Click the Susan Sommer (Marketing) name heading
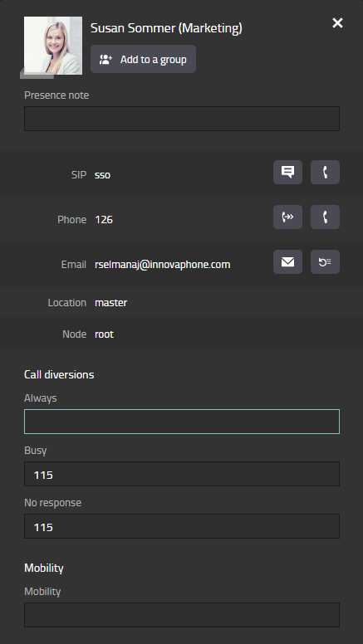The image size is (363, 644). [166, 28]
